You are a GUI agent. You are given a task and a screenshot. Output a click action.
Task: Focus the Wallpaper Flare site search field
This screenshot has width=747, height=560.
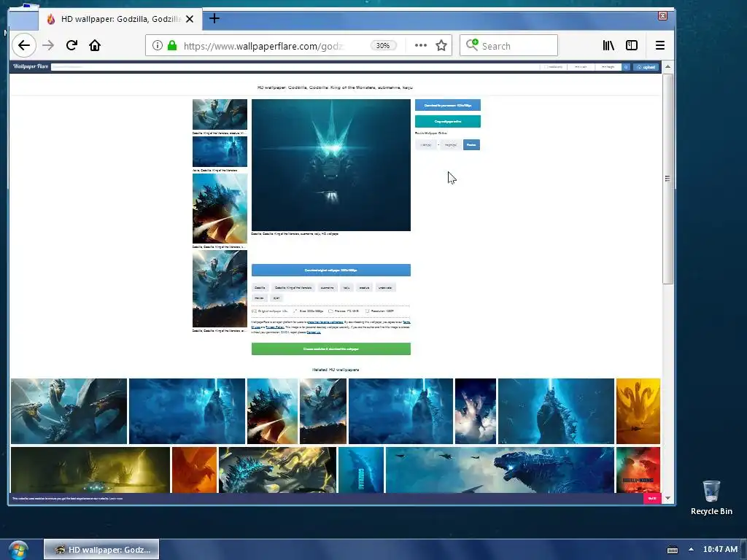click(295, 67)
